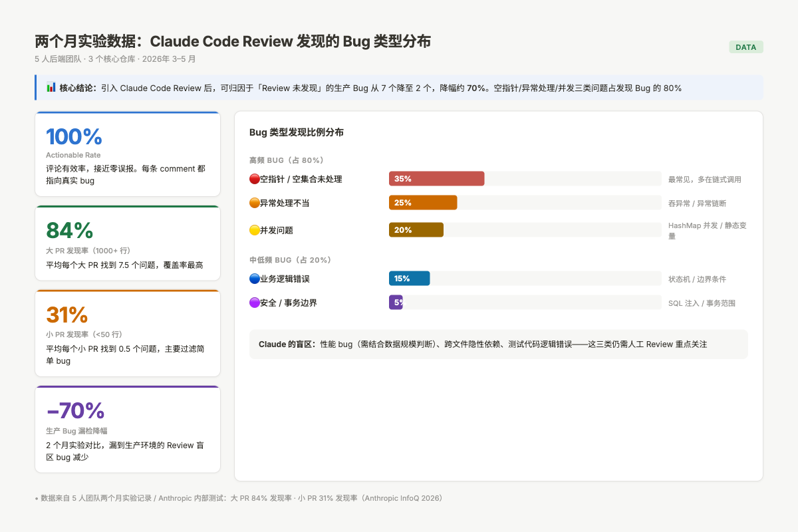Viewport: 798px width, 532px height.
Task: Click the orange 25% progress bar
Action: (423, 203)
